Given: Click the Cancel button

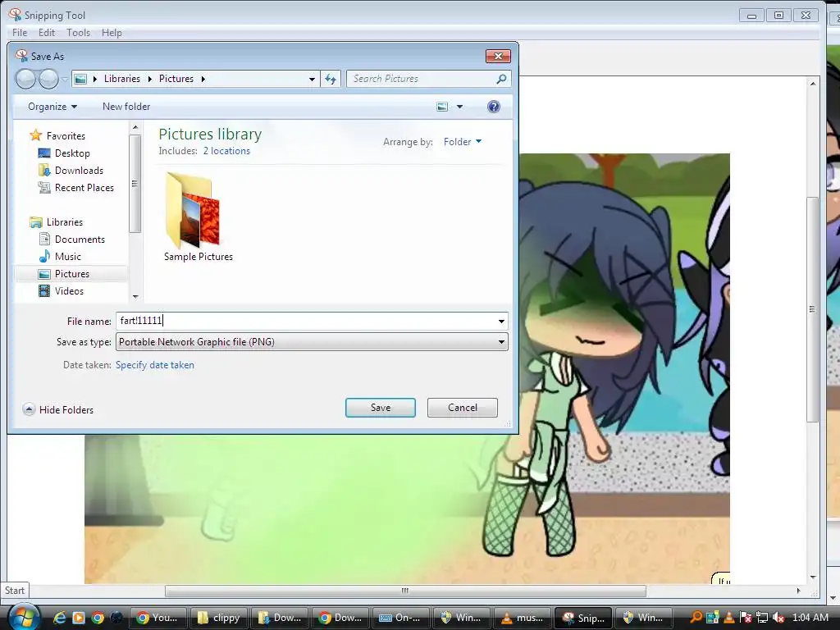Looking at the screenshot, I should click(463, 408).
